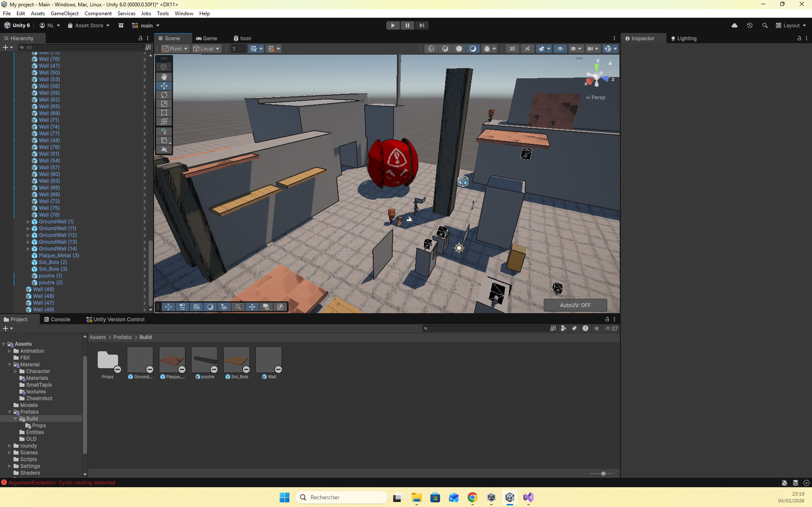
Task: Open the global Search magnifier icon
Action: pos(765,25)
